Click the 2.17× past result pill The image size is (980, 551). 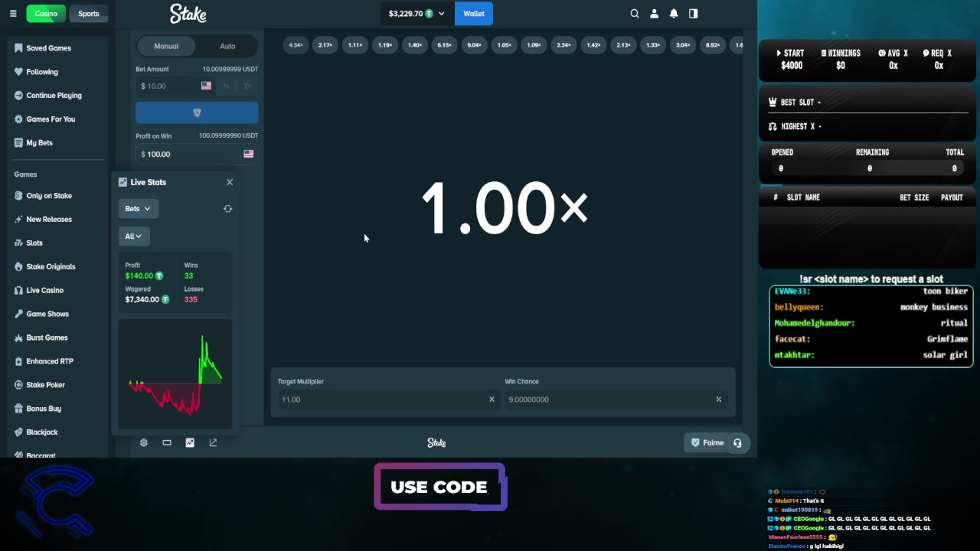pyautogui.click(x=325, y=45)
